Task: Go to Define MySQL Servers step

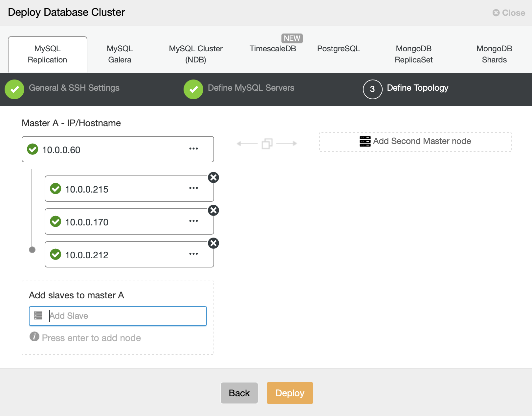Action: pyautogui.click(x=251, y=88)
